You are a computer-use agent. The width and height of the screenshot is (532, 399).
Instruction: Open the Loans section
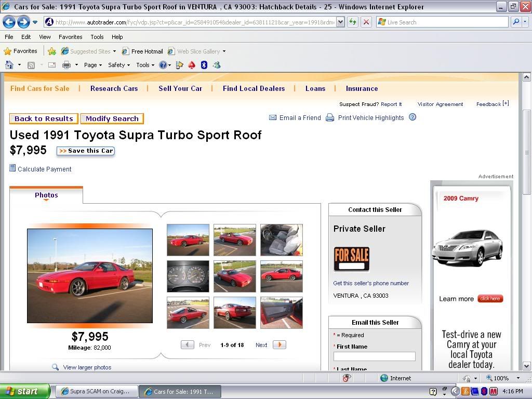pyautogui.click(x=315, y=88)
